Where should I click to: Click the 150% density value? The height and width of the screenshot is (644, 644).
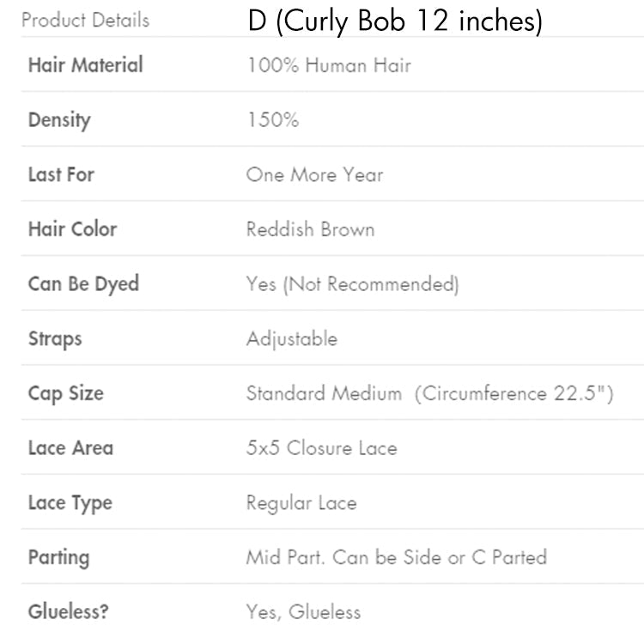[x=273, y=120]
